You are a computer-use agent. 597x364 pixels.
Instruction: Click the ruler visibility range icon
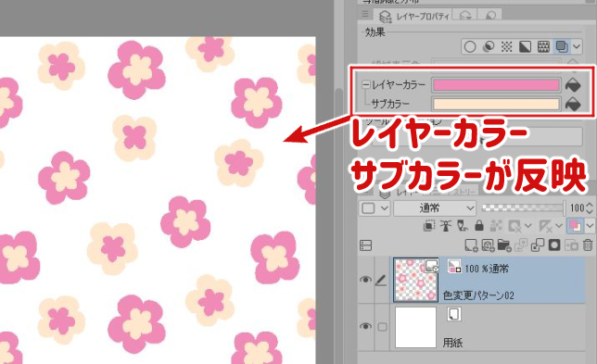(545, 226)
